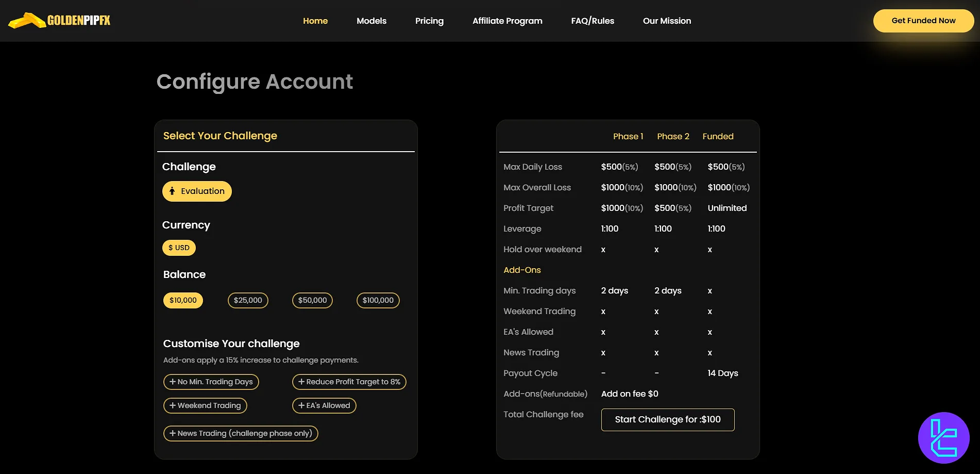Enable the EA's Allowed add-on
This screenshot has height=474, width=980.
tap(324, 405)
